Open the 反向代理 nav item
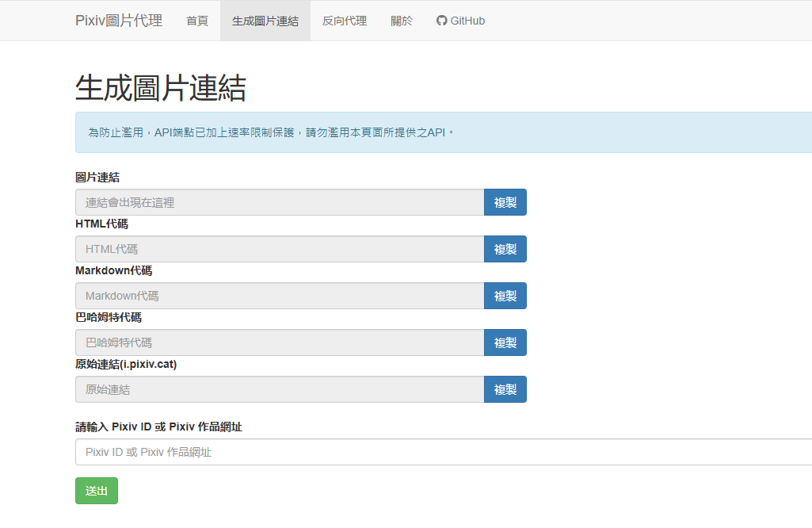Screen dimensions: 812x528 coord(345,21)
